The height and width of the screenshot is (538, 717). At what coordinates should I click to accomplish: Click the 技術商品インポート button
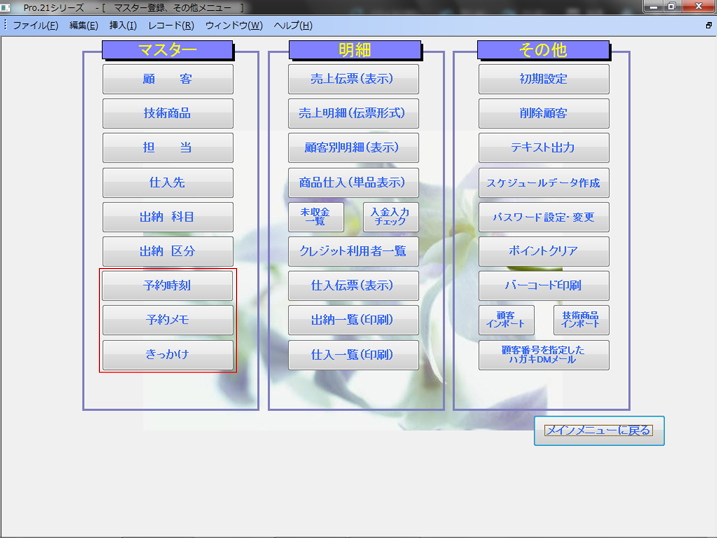point(581,320)
